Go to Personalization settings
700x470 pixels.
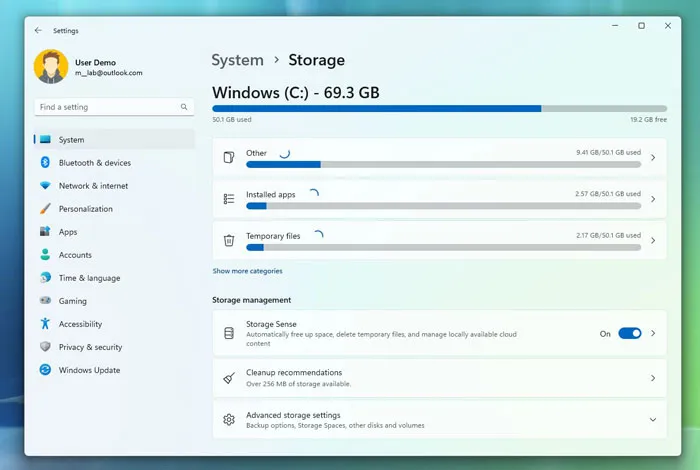point(114,209)
